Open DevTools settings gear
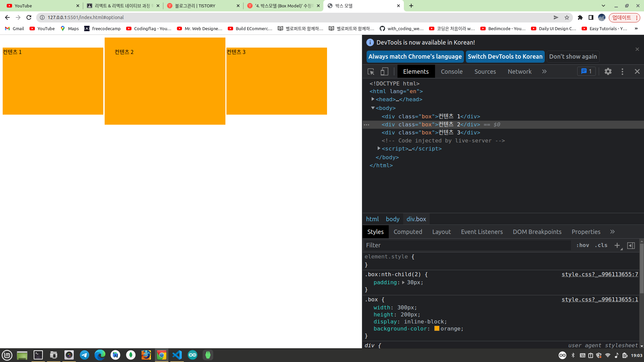 [608, 72]
